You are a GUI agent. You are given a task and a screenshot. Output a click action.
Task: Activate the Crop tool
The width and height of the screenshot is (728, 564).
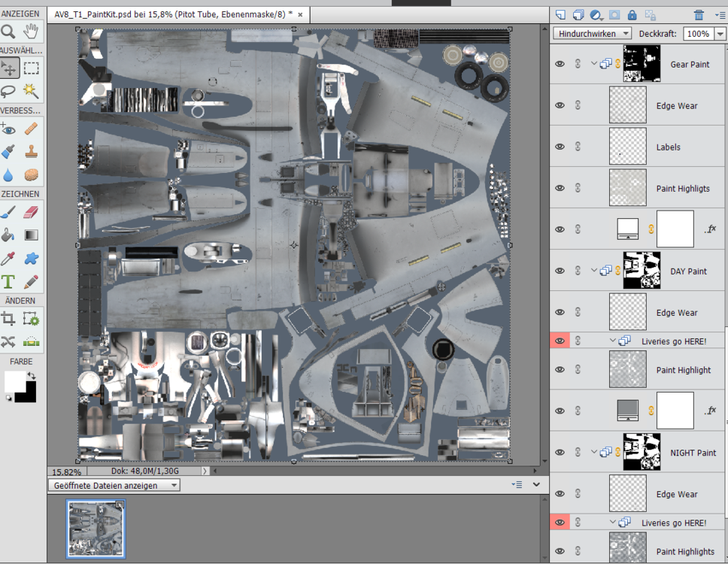click(x=8, y=319)
